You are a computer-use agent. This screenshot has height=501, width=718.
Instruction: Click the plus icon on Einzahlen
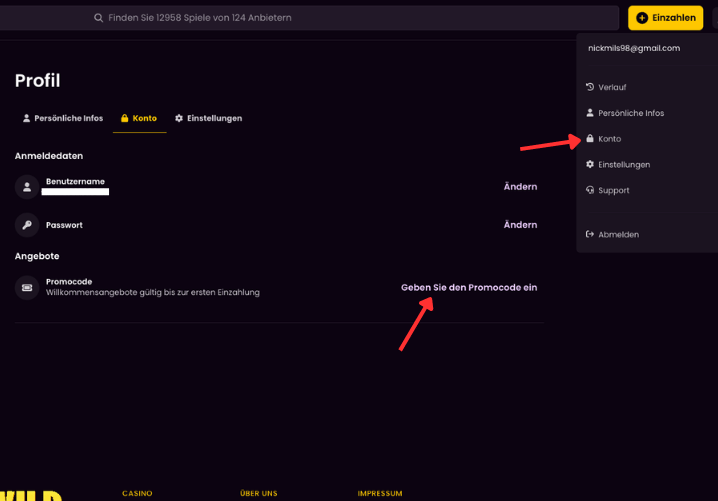642,18
